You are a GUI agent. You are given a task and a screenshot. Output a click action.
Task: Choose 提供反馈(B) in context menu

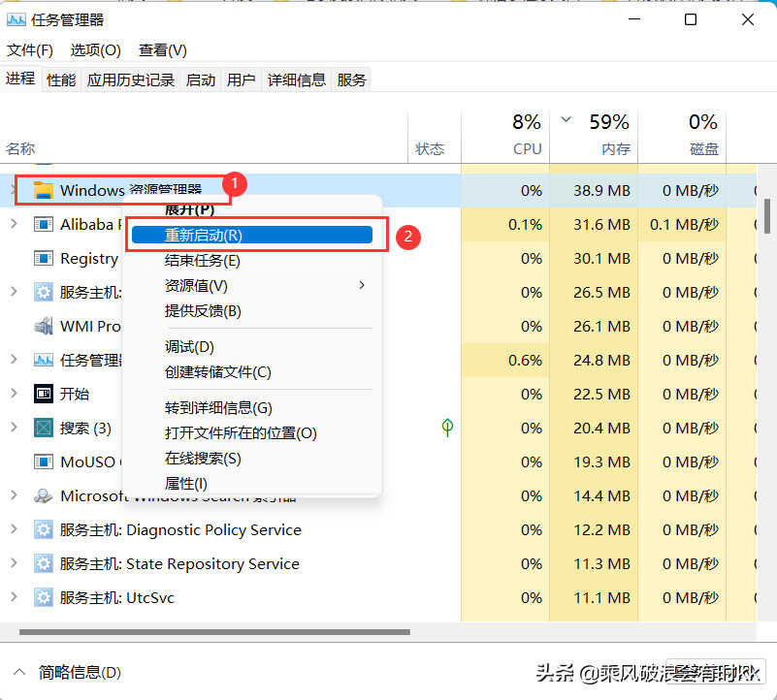click(x=252, y=310)
